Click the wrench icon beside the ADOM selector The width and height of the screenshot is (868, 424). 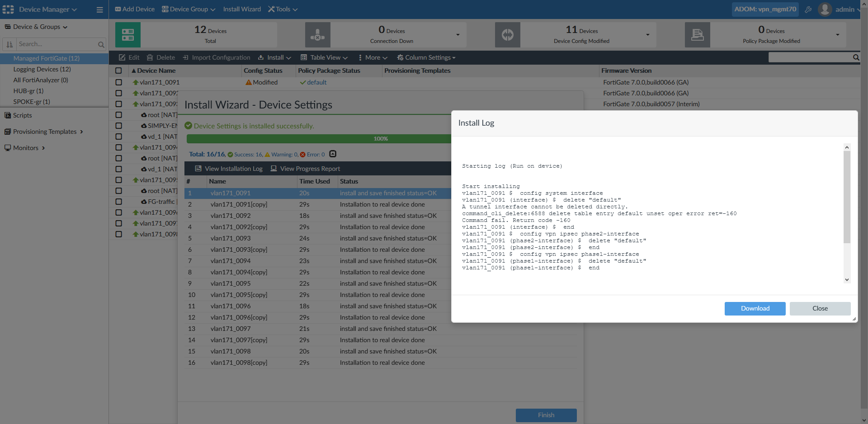pos(809,9)
